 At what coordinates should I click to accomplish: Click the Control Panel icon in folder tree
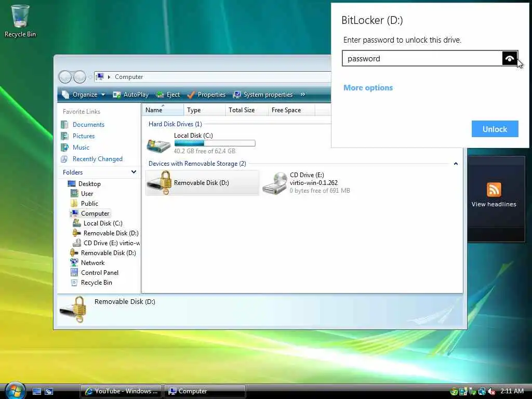pyautogui.click(x=74, y=272)
